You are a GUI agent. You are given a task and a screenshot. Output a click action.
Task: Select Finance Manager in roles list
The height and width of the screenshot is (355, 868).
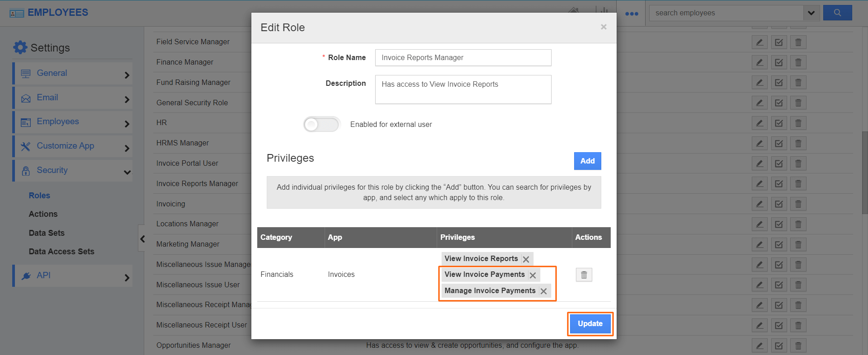point(185,62)
